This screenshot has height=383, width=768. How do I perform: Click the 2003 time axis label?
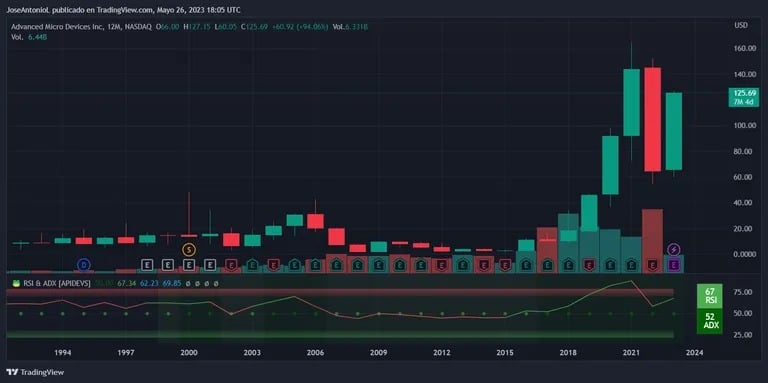tap(252, 352)
